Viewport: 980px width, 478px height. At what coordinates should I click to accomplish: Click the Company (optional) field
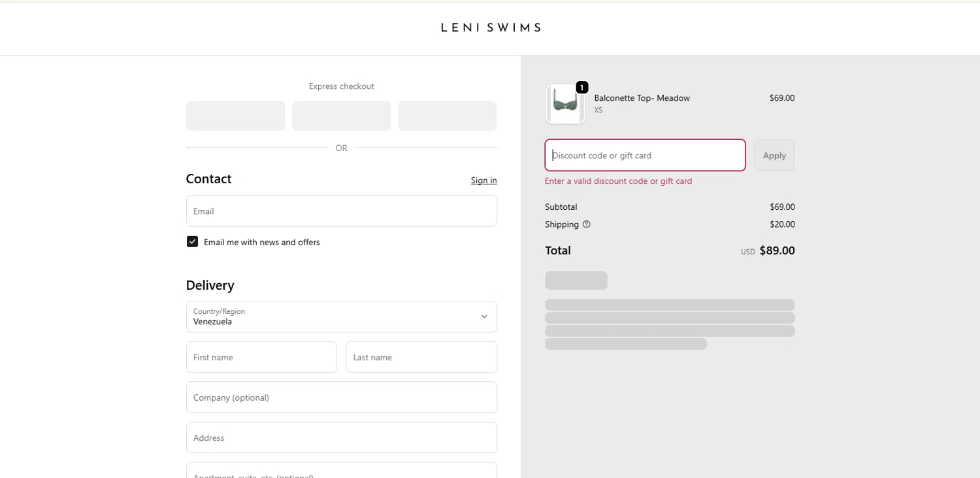click(342, 398)
